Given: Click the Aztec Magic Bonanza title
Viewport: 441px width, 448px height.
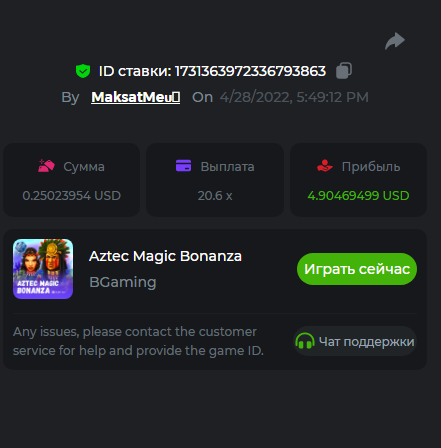Looking at the screenshot, I should pos(165,256).
